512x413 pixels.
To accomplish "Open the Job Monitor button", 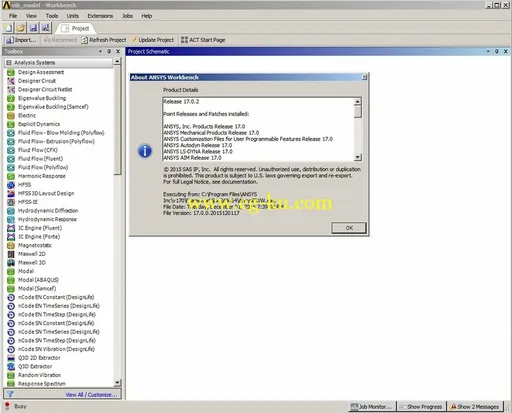I will coord(372,407).
